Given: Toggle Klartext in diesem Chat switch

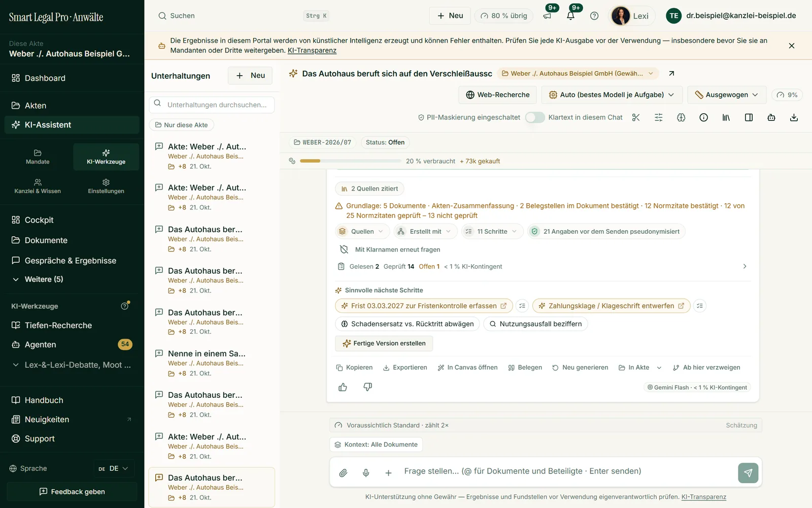Looking at the screenshot, I should [535, 117].
